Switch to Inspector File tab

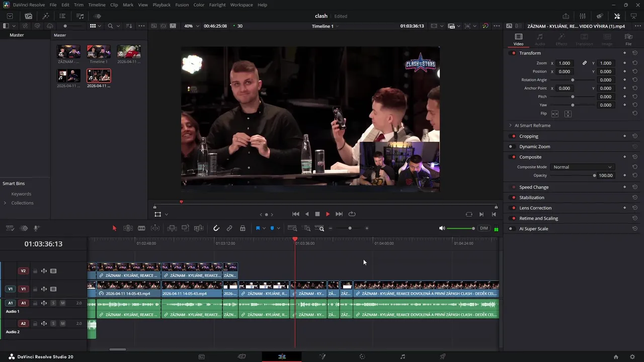pyautogui.click(x=628, y=40)
